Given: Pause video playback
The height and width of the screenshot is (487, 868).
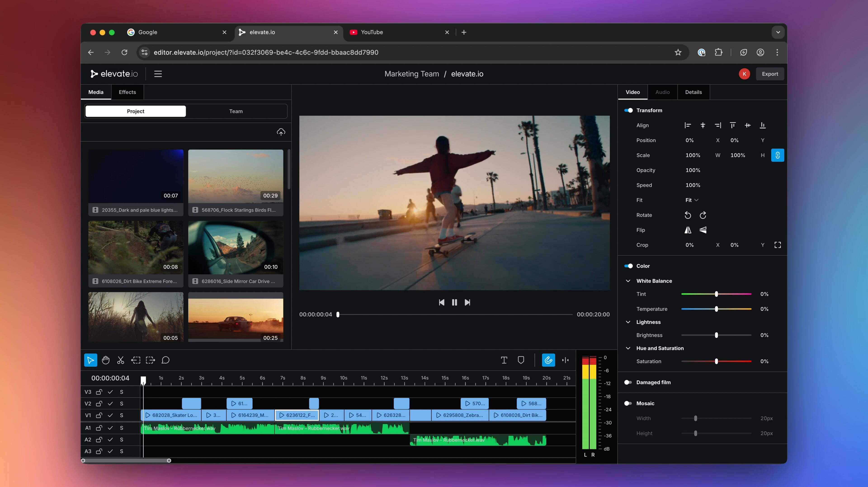Looking at the screenshot, I should [x=455, y=302].
